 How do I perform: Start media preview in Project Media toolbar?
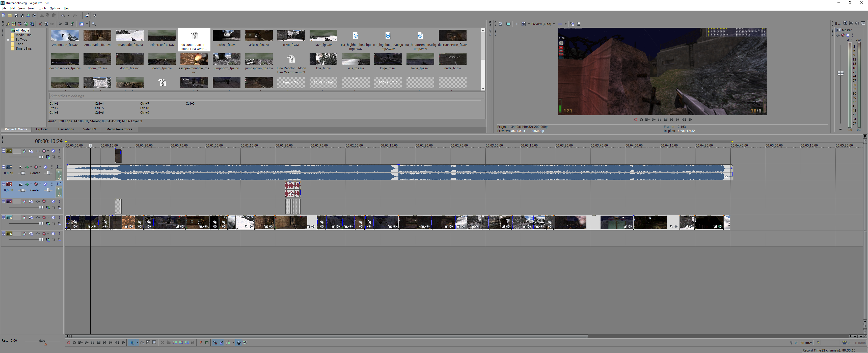pyautogui.click(x=61, y=24)
